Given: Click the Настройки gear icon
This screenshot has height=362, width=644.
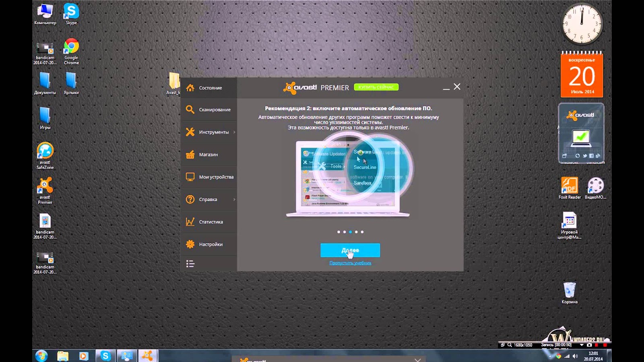Looking at the screenshot, I should [190, 244].
